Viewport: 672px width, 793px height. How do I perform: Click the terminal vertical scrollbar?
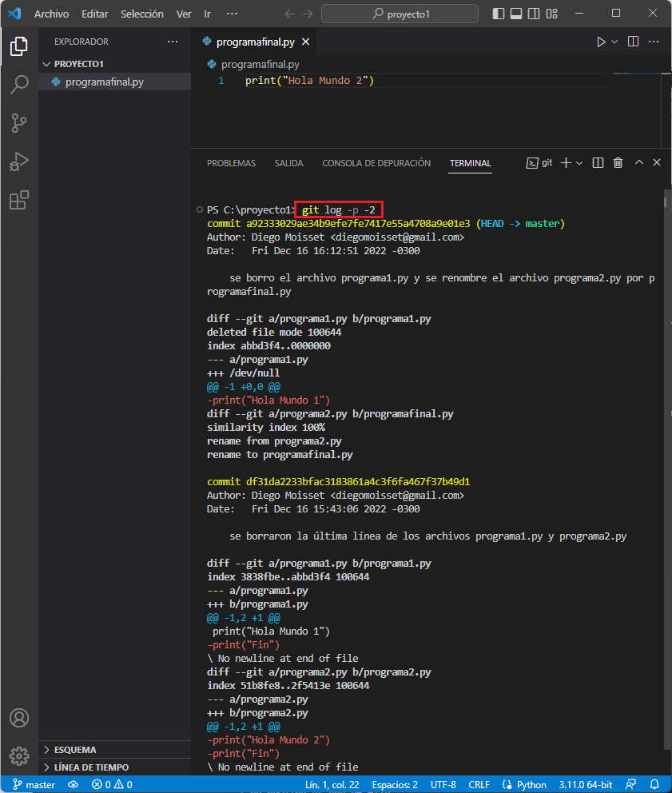click(x=667, y=470)
